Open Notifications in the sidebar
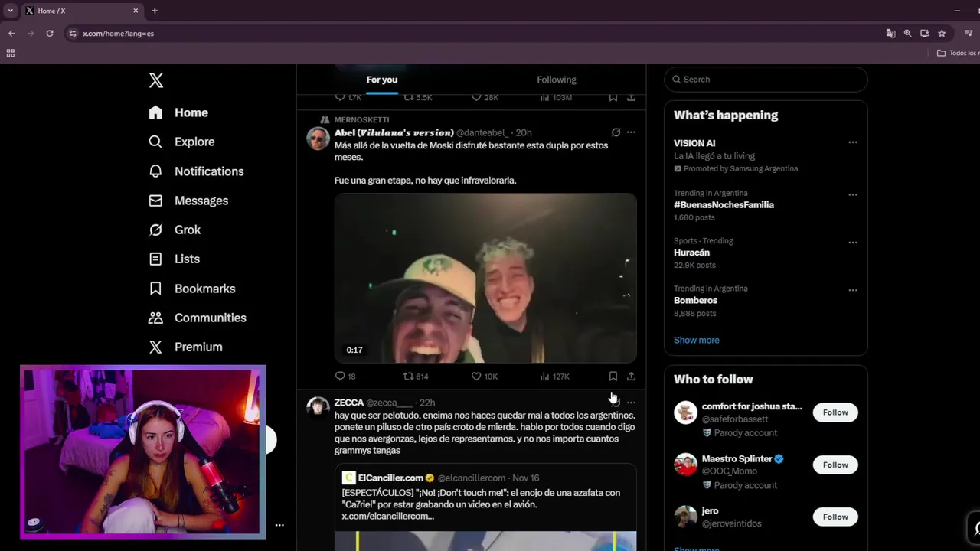The width and height of the screenshot is (980, 551). point(197,171)
